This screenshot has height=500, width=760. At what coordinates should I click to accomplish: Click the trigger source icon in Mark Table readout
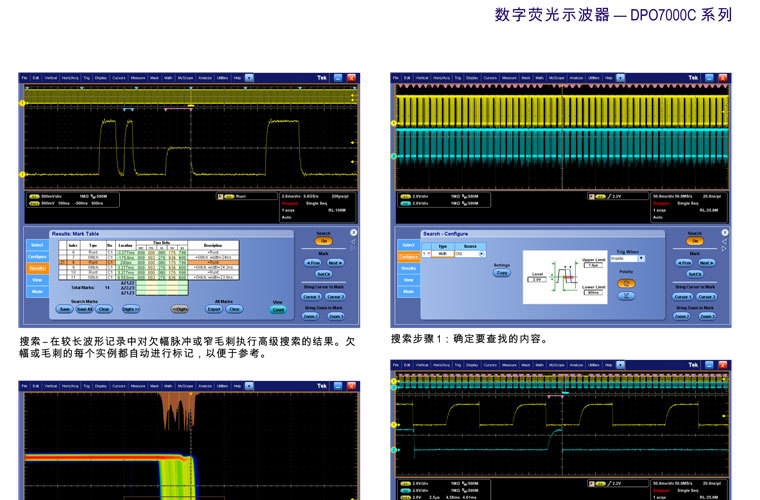point(220,197)
